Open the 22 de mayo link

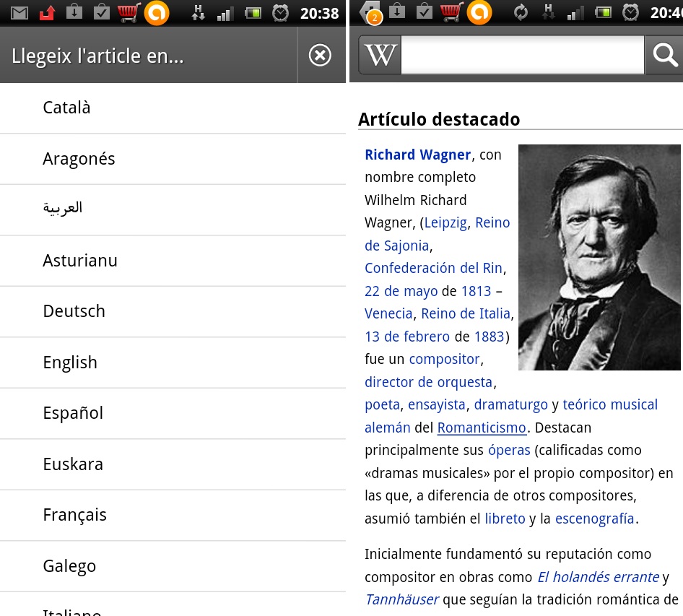tap(401, 290)
